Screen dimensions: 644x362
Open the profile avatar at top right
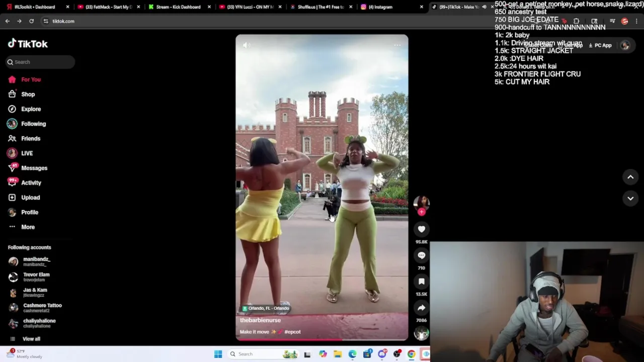(625, 45)
